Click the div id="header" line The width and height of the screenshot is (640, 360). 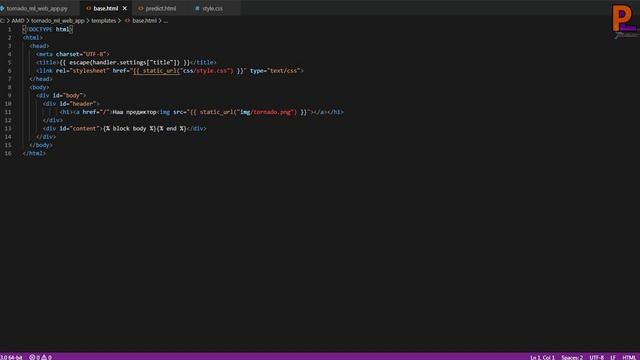[71, 104]
